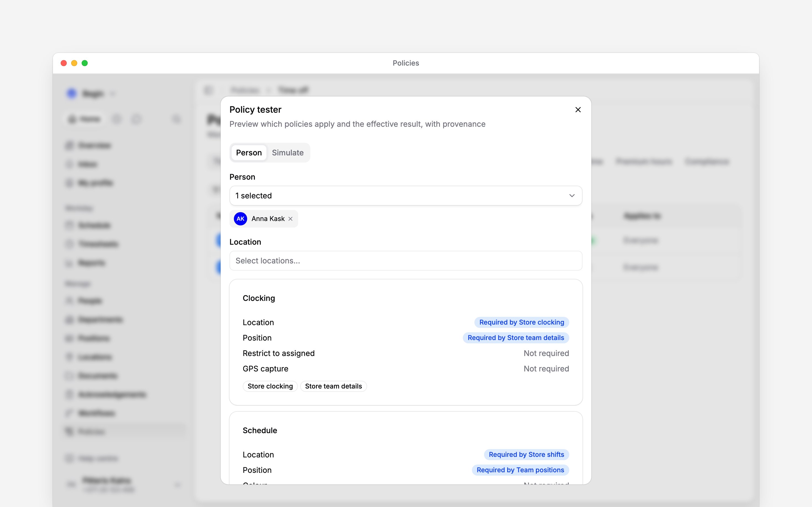The image size is (812, 507).
Task: Remove Anna Kask from selection
Action: click(x=291, y=219)
